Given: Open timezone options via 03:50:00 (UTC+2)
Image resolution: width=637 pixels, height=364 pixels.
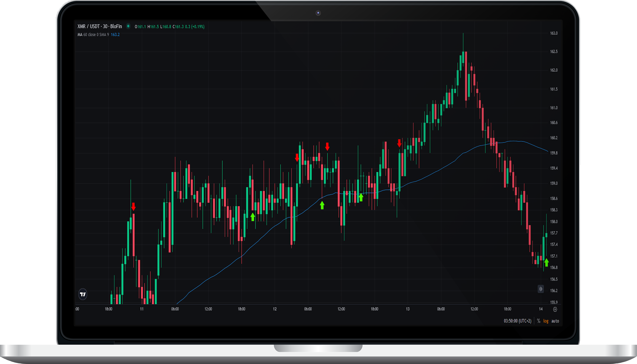Looking at the screenshot, I should click(517, 321).
